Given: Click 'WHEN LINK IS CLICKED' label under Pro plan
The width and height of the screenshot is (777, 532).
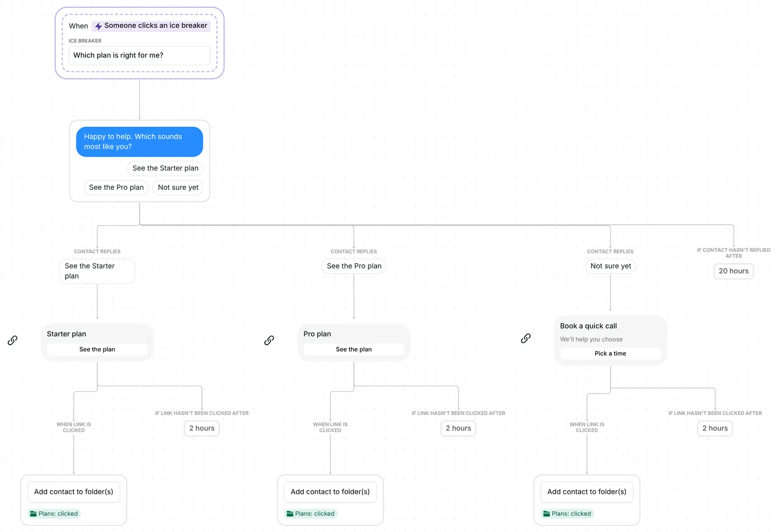Looking at the screenshot, I should point(330,427).
